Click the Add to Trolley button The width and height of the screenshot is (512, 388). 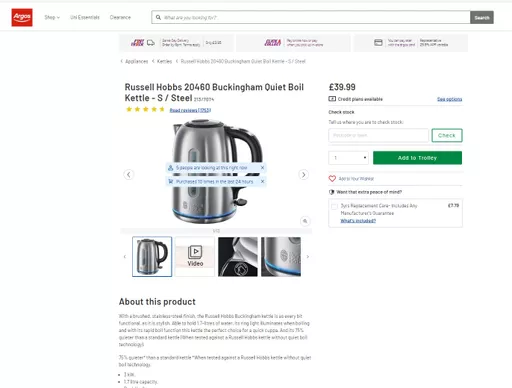coord(417,158)
